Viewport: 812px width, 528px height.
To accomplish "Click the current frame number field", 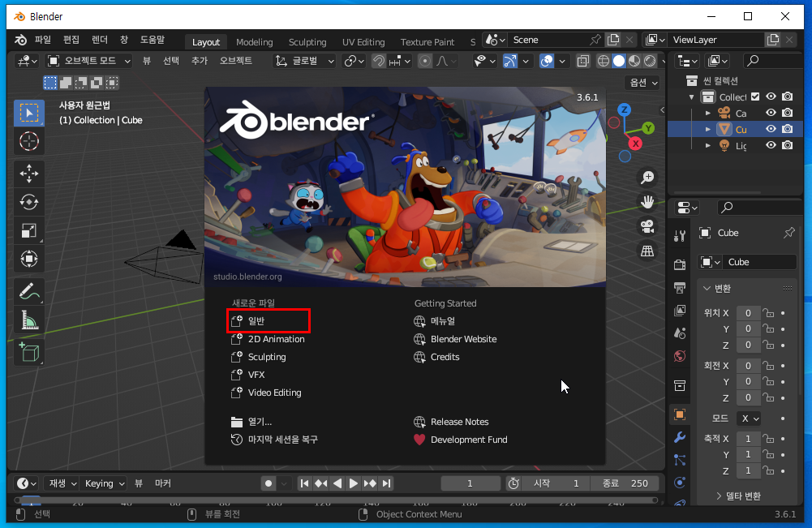I will (470, 483).
